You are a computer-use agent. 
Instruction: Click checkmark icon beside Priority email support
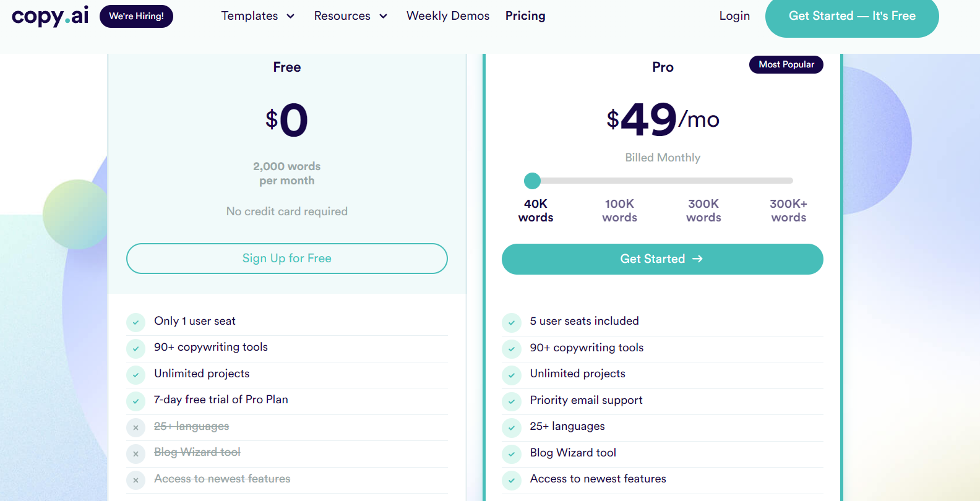coord(512,401)
